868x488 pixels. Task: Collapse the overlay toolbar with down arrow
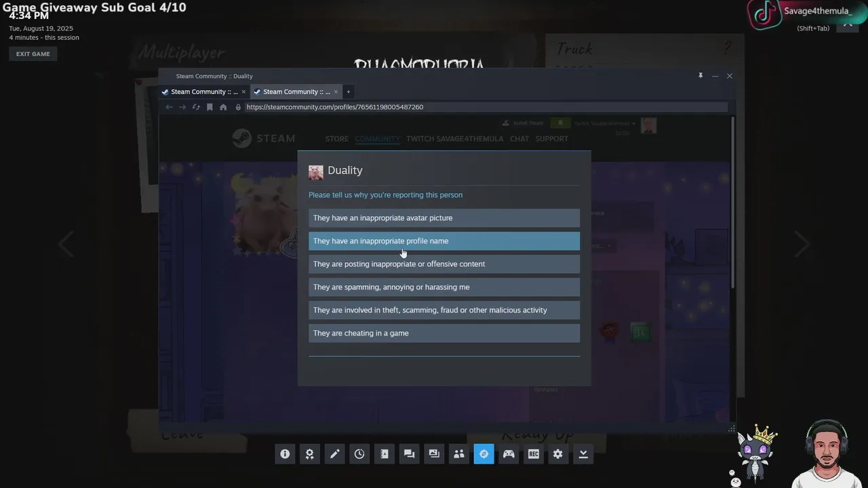(583, 454)
